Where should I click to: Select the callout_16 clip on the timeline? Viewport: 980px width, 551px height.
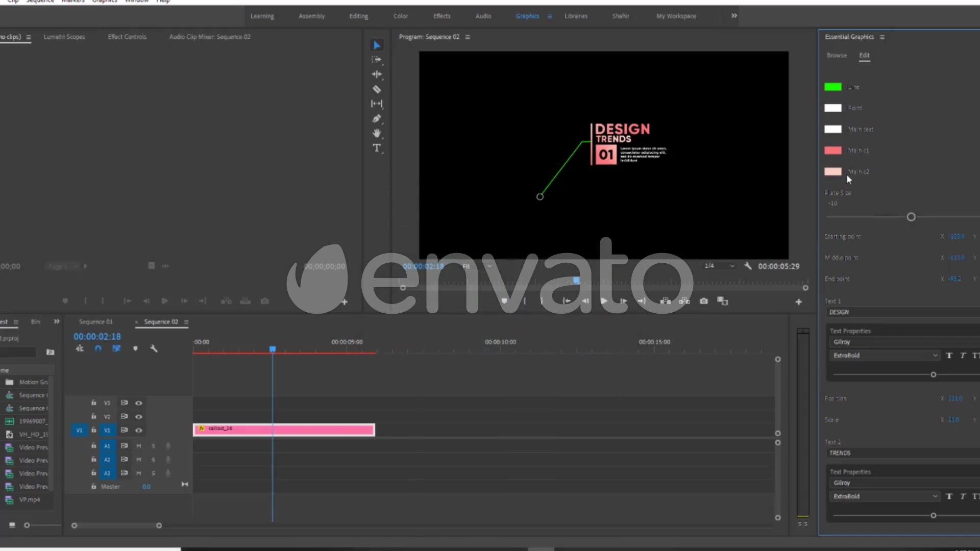(284, 430)
